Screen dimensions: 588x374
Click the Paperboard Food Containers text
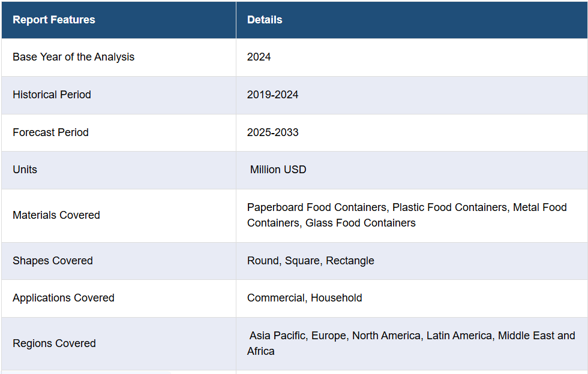pos(317,207)
